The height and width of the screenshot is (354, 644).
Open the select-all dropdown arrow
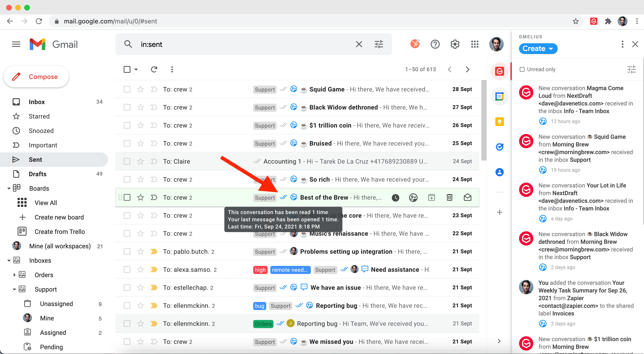point(136,69)
